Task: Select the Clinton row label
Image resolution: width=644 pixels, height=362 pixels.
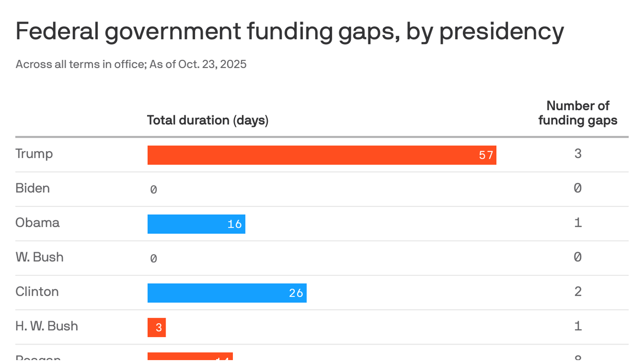Action: [x=37, y=291]
